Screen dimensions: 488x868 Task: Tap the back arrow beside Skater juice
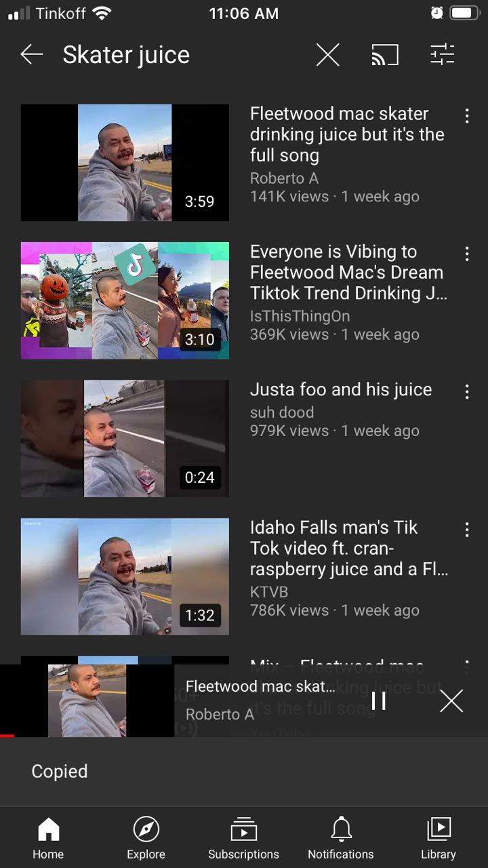[x=32, y=55]
